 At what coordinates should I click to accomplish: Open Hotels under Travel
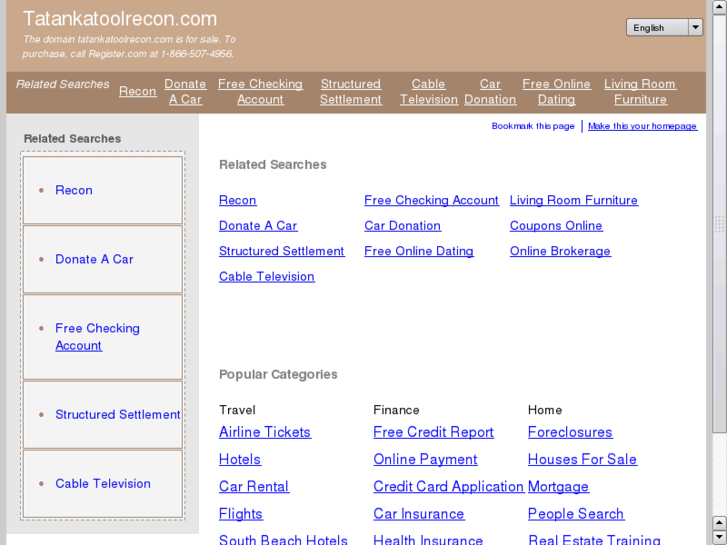(240, 459)
